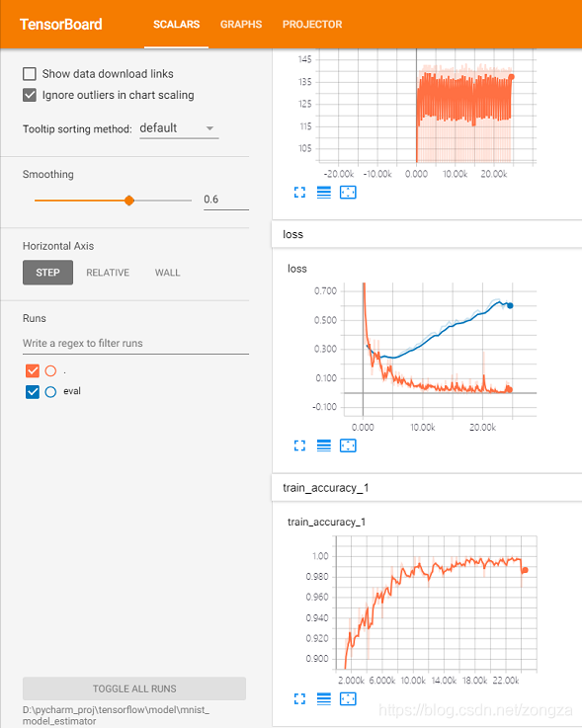Click the TensorBoard logo title
The height and width of the screenshot is (728, 582).
coord(61,24)
